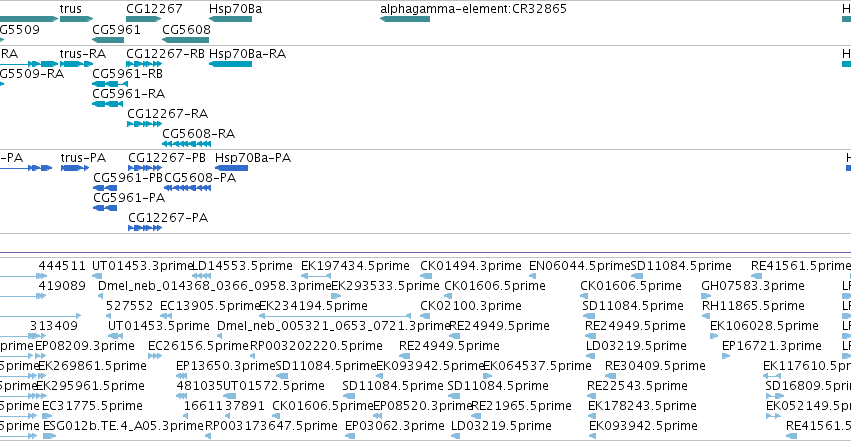Click EST EP03062.3prime

[395, 427]
